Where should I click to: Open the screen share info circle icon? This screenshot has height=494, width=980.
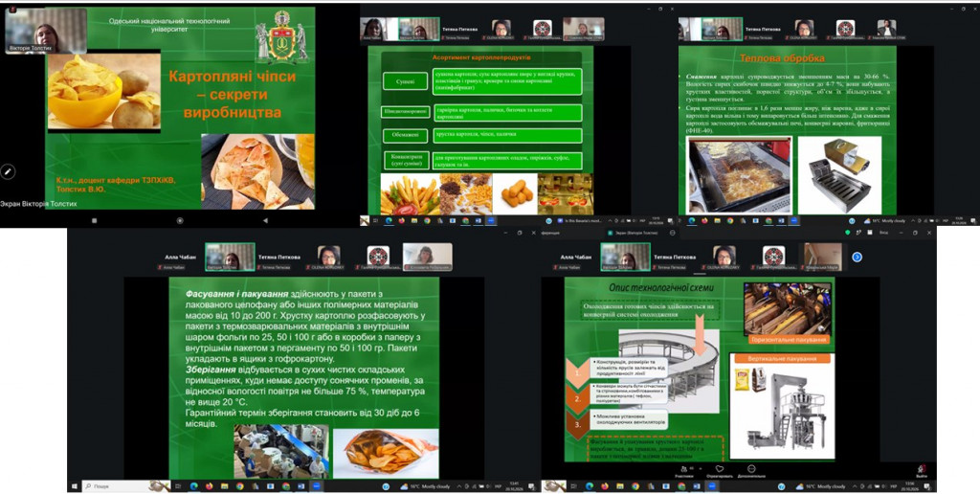click(673, 233)
